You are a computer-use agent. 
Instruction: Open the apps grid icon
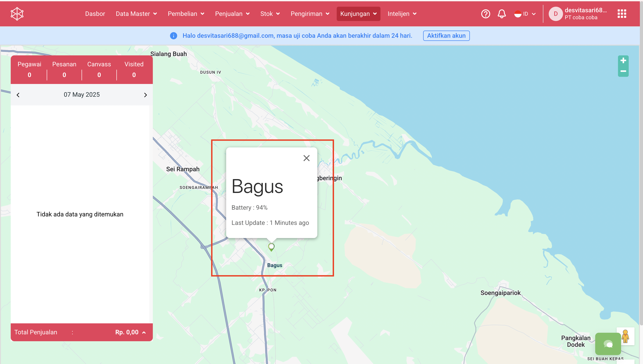pos(622,14)
